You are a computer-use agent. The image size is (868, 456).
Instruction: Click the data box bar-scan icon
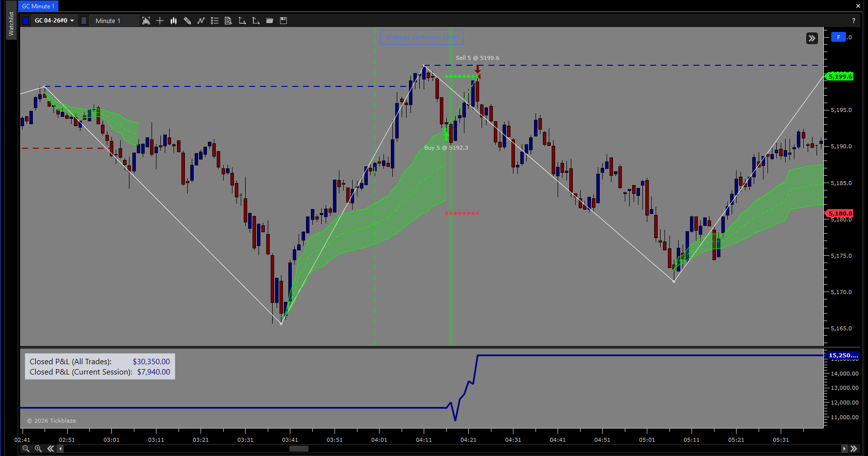146,21
